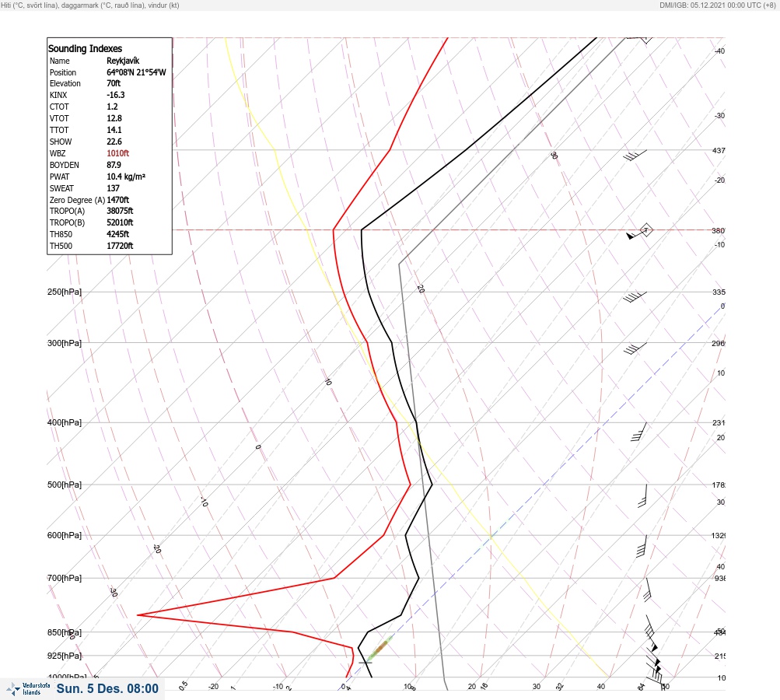The width and height of the screenshot is (780, 700).
Task: Click the TH500 value '17720ft'
Action: tap(120, 246)
